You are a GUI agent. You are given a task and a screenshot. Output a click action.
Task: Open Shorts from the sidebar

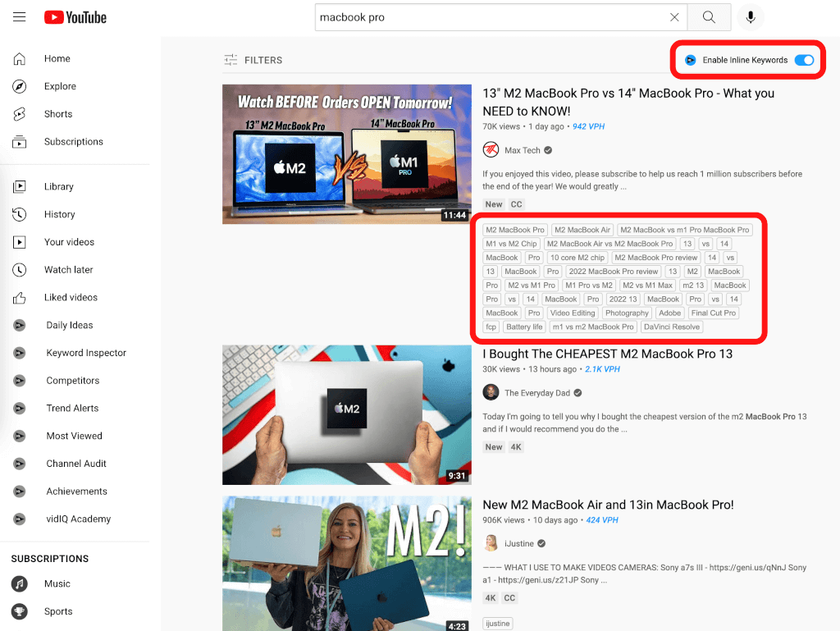[x=57, y=114]
